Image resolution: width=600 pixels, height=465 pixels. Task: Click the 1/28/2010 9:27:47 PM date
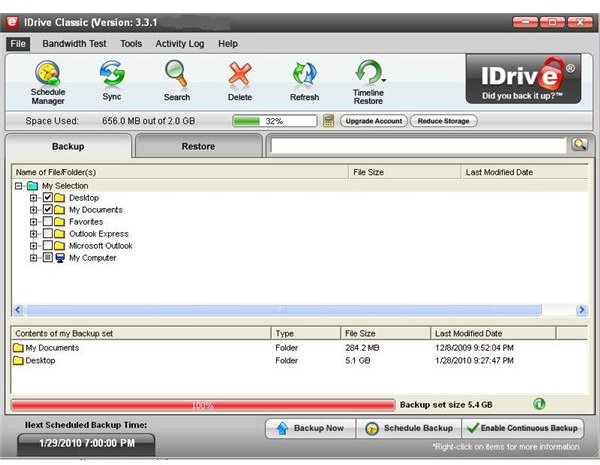474,361
